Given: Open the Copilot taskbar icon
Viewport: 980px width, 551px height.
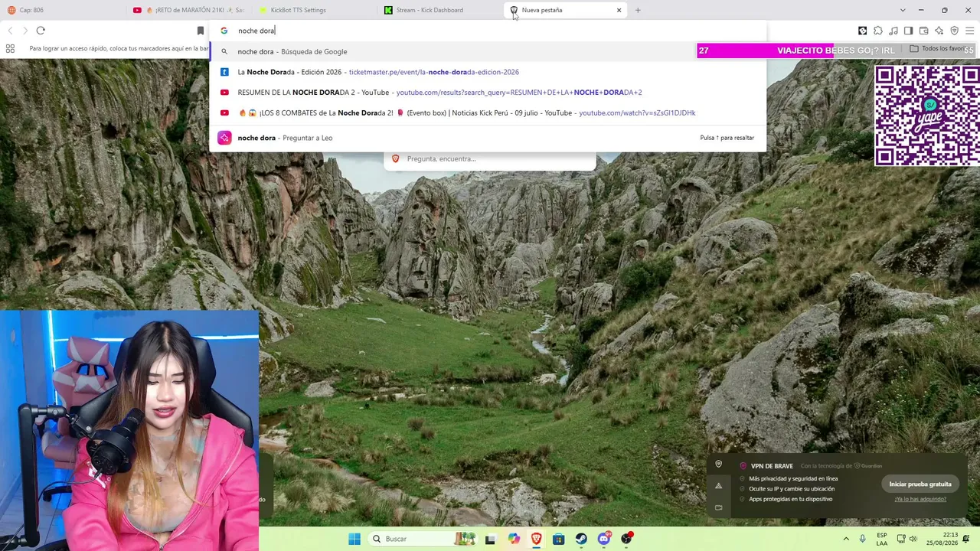Looking at the screenshot, I should pos(514,539).
